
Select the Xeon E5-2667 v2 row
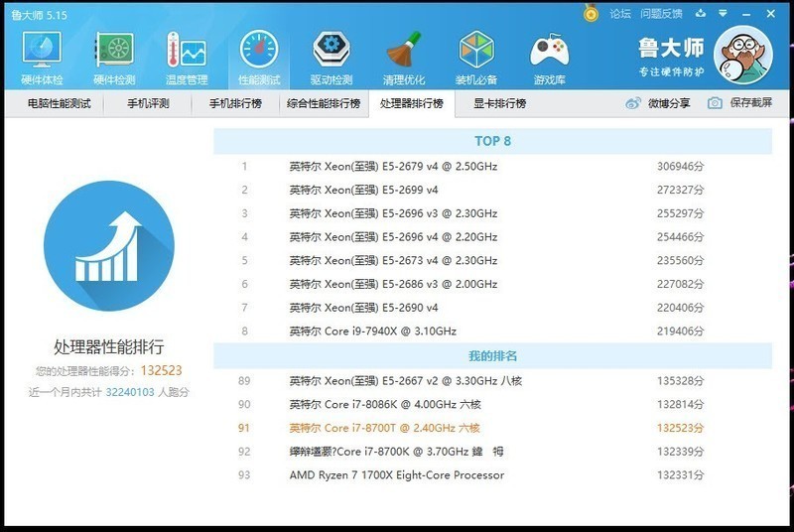[x=492, y=381]
